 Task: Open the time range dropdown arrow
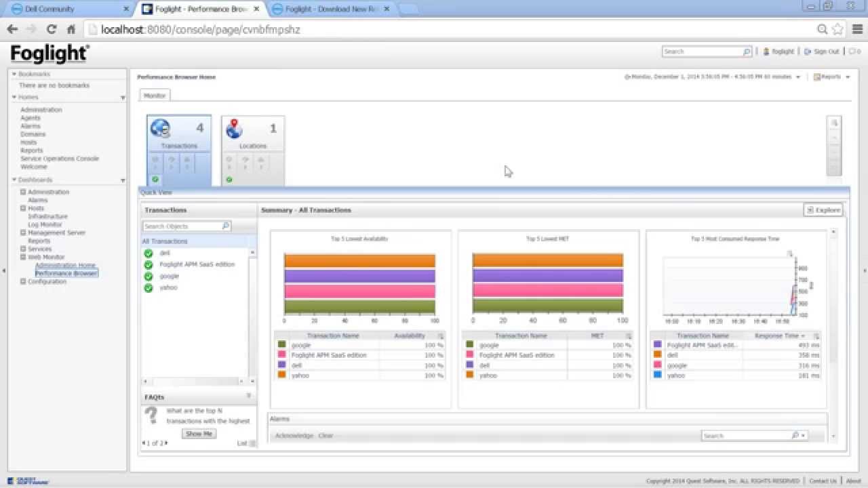point(798,77)
